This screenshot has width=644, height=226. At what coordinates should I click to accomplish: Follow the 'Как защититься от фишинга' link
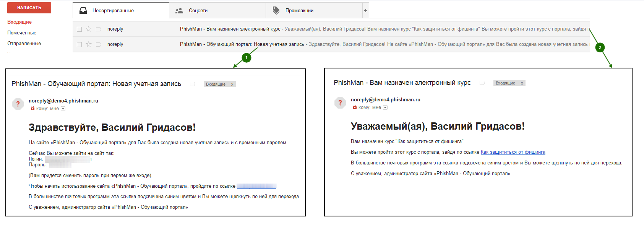point(513,152)
